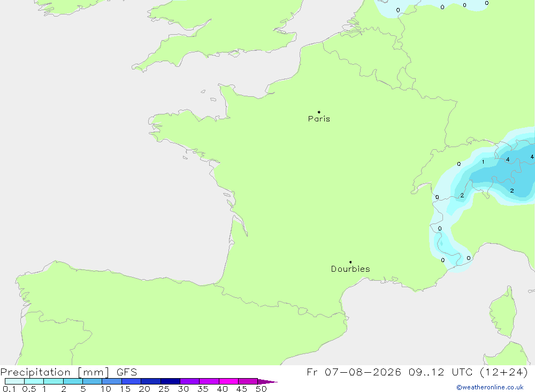
Task: Click the legend value 25
Action: [x=164, y=389]
